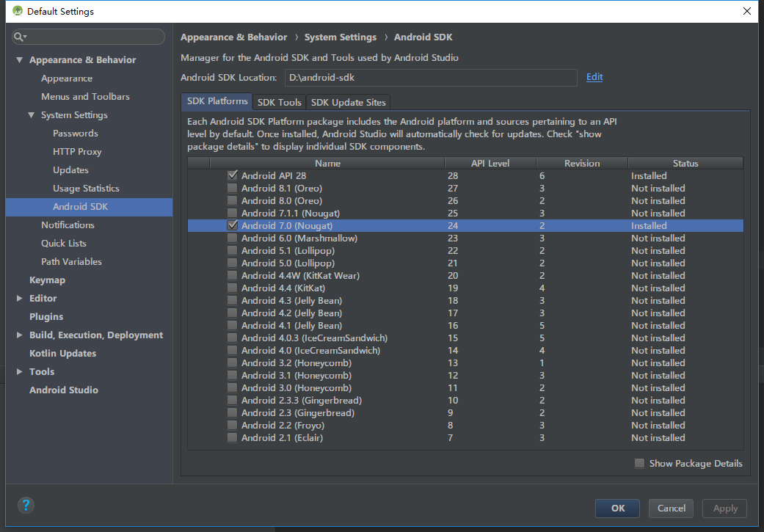Enable Show Package Details checkbox
764x532 pixels.
tap(639, 464)
